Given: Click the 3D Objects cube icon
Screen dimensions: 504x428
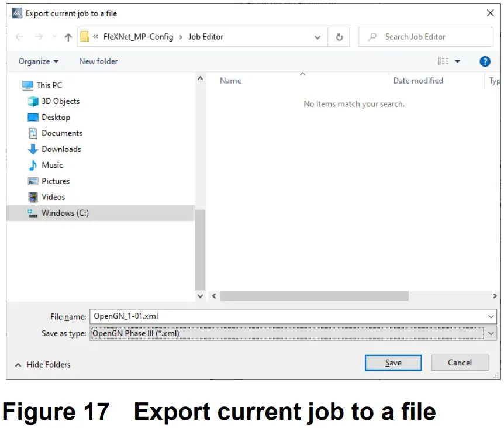Looking at the screenshot, I should click(33, 101).
